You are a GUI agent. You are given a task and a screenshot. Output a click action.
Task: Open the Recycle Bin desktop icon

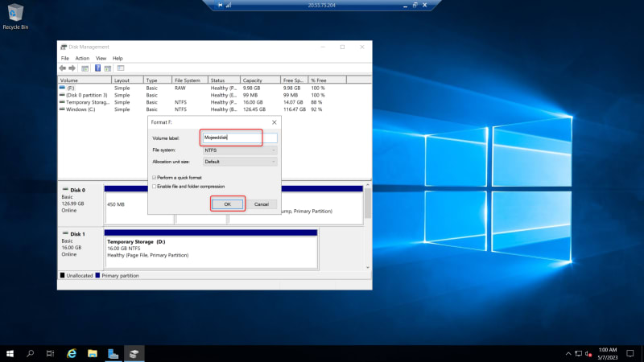[x=15, y=16]
